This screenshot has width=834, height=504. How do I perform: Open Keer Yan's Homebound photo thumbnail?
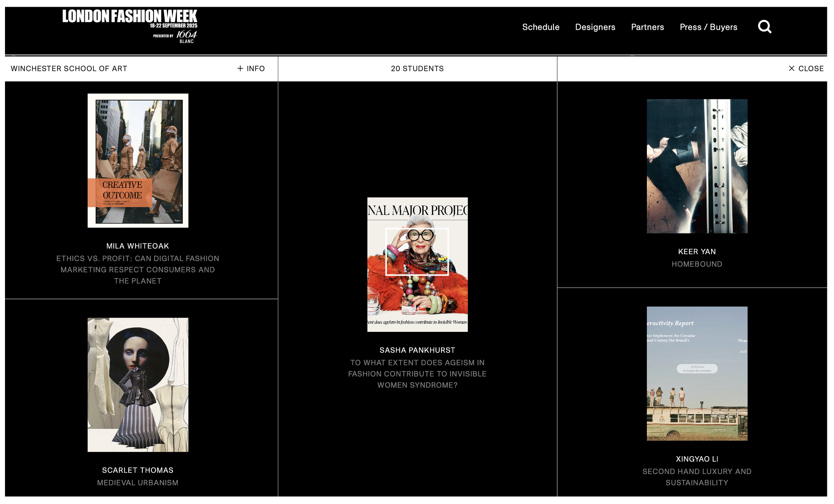(697, 166)
